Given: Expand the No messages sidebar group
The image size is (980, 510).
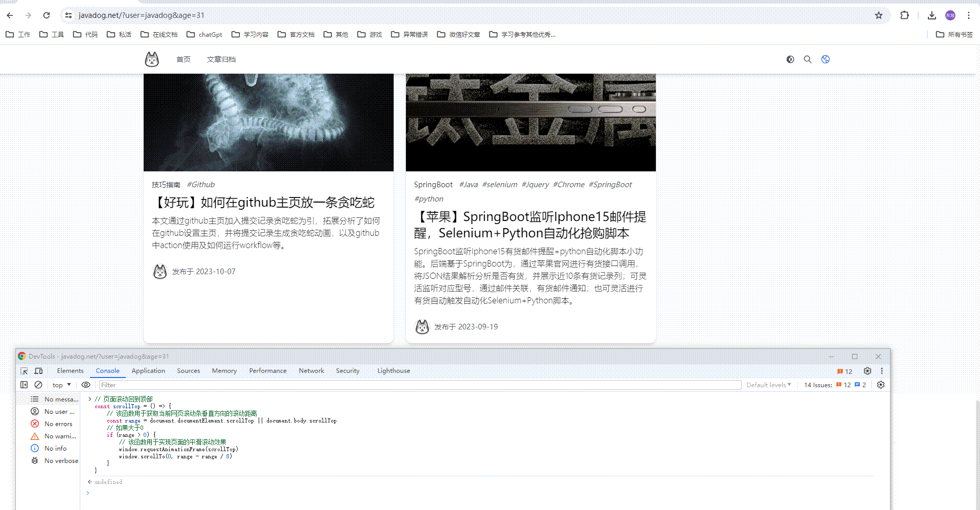Looking at the screenshot, I should tap(55, 399).
